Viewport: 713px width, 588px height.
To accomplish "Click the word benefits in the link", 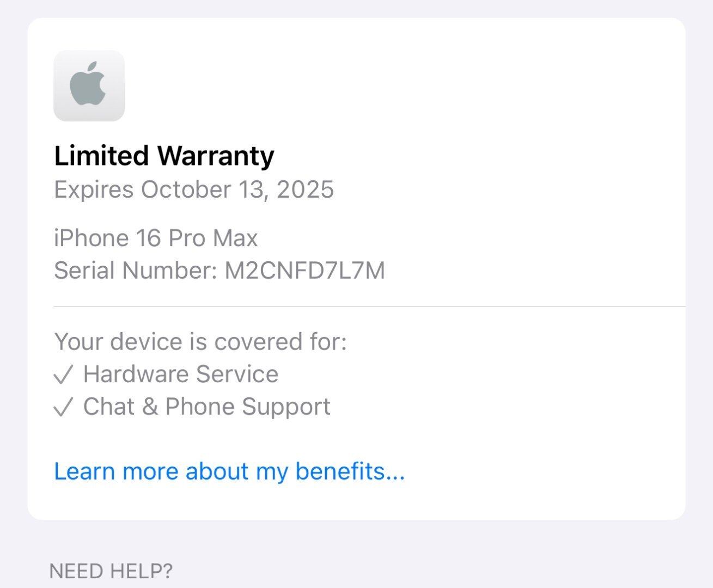I will [x=340, y=471].
